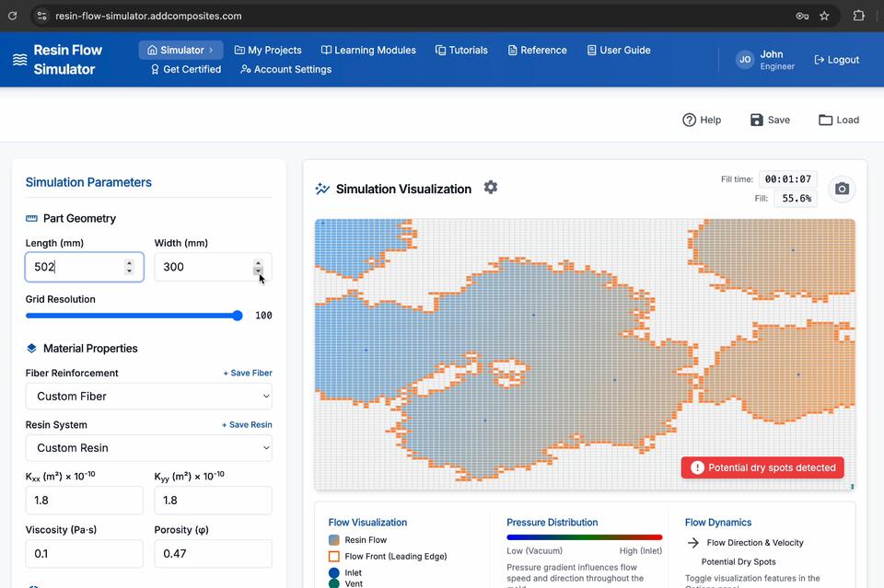The width and height of the screenshot is (884, 588).
Task: Increase the Width value with the stepper
Action: [x=258, y=263]
